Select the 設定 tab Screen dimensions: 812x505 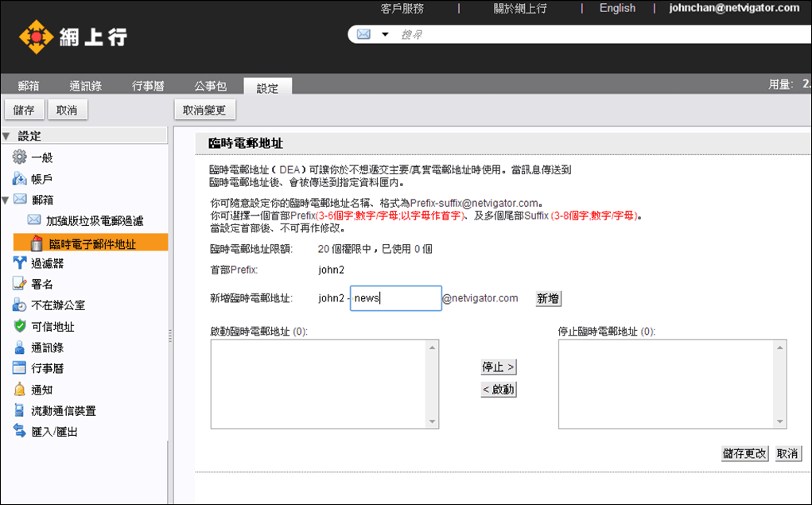coord(268,87)
